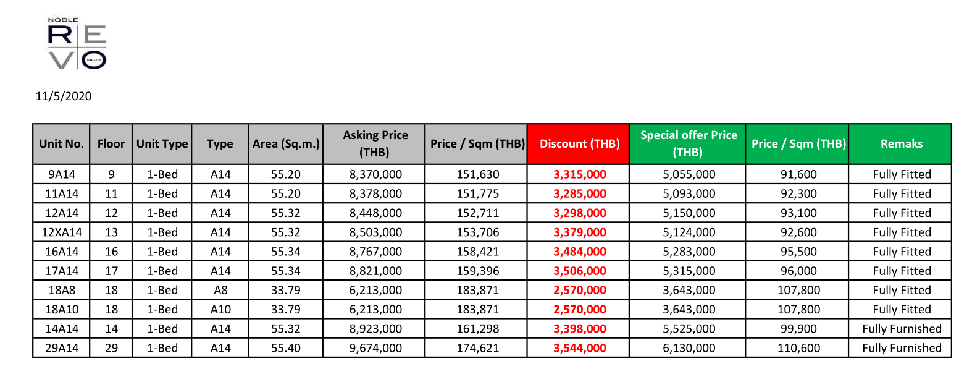Click the Noble Revo logo

pos(77,44)
